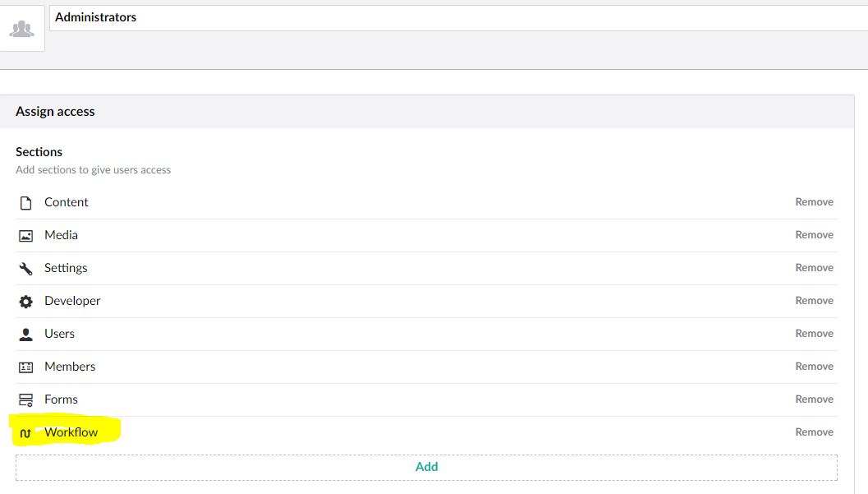Screen dimensions: 868x494
Task: Click the Sections heading
Action: point(39,152)
